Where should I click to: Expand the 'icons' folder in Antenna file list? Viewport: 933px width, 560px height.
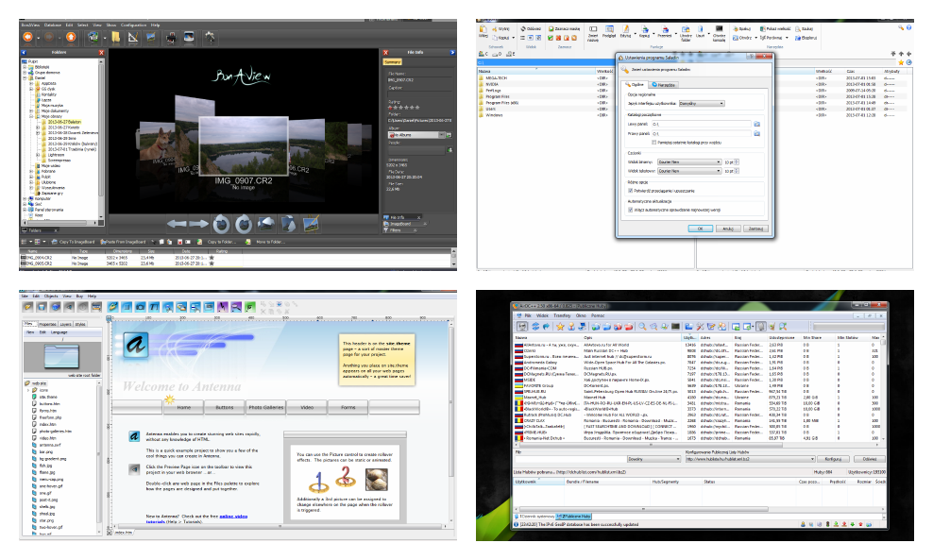(x=28, y=390)
